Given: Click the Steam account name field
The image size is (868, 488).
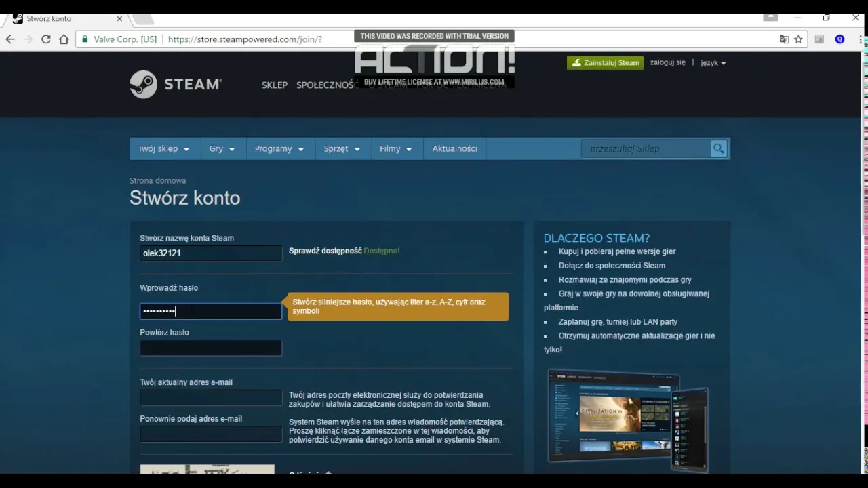Looking at the screenshot, I should click(211, 253).
